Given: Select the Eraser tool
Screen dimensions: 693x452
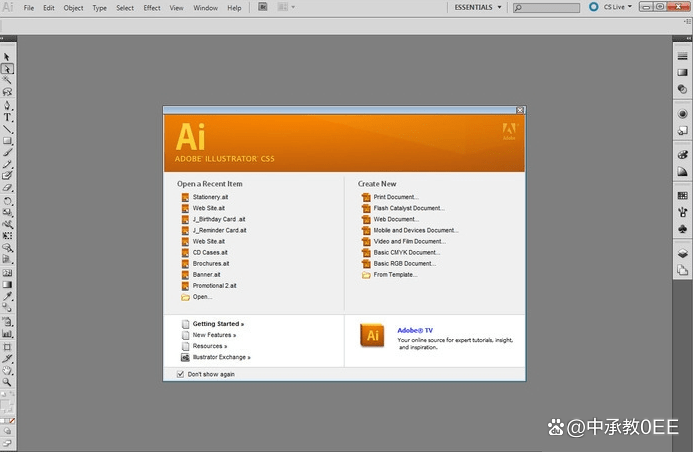Looking at the screenshot, I should pyautogui.click(x=7, y=188).
